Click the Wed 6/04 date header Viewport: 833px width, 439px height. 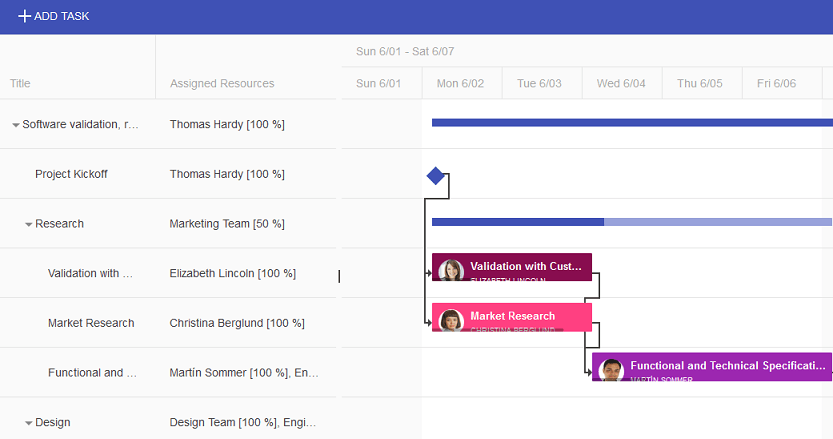622,83
